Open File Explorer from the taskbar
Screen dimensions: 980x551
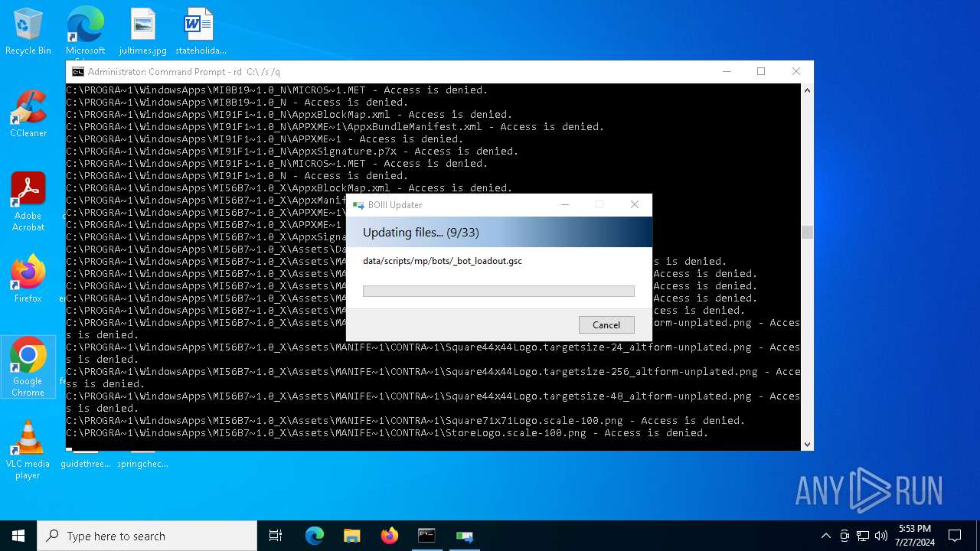click(351, 536)
